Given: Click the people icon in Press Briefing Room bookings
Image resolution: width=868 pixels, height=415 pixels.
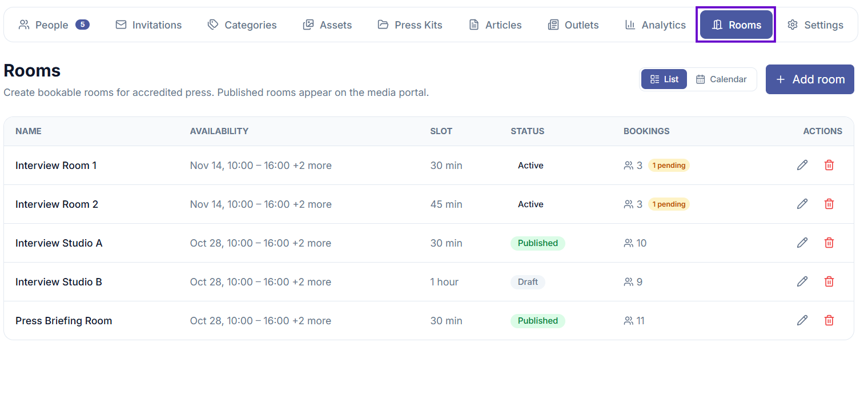Looking at the screenshot, I should pos(629,321).
